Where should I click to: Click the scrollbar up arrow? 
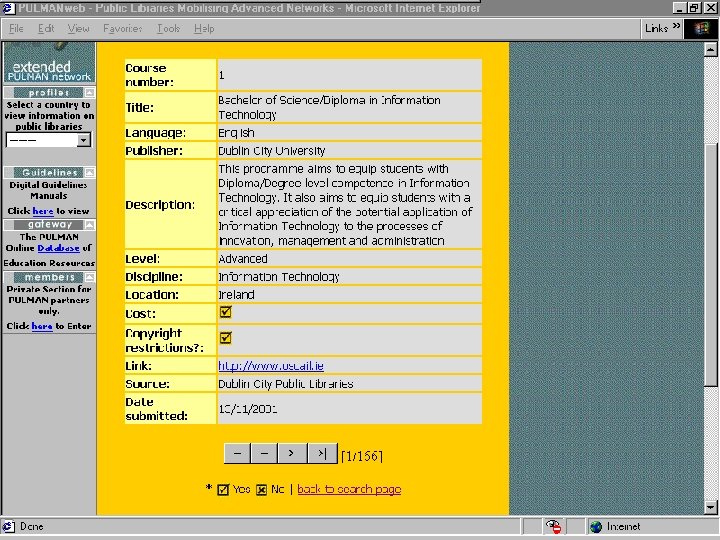click(711, 49)
